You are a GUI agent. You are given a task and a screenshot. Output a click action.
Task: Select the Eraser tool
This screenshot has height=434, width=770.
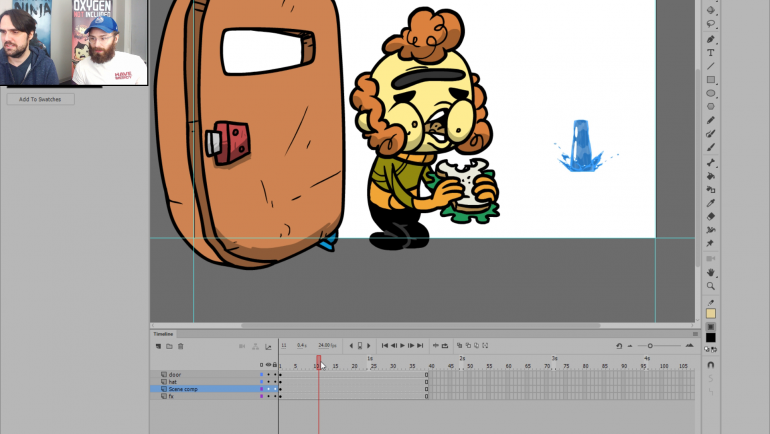click(711, 217)
